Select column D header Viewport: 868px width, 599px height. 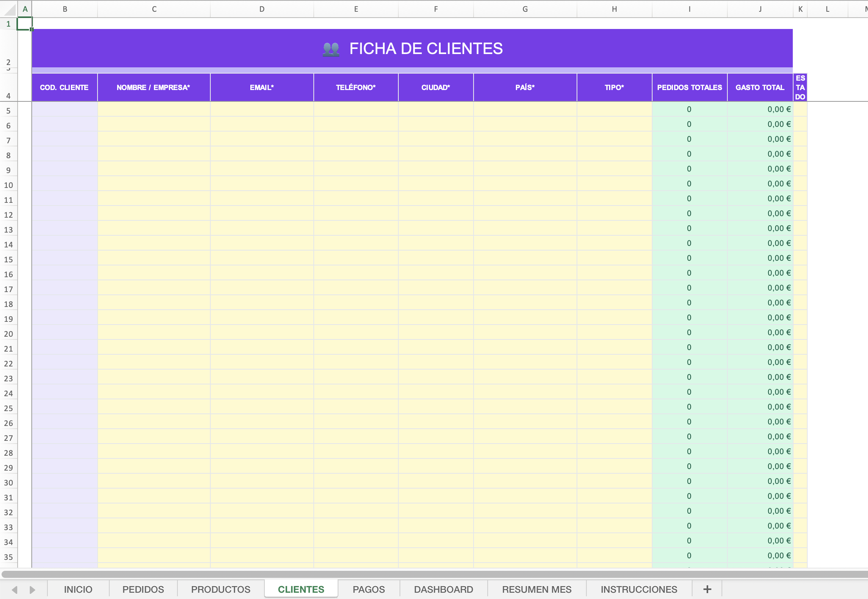[262, 9]
